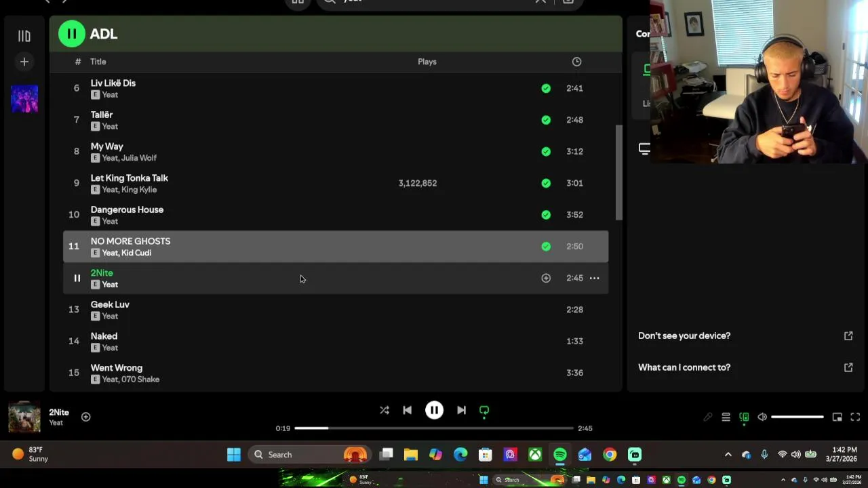Open the play queue icon
868x488 pixels.
click(x=726, y=417)
